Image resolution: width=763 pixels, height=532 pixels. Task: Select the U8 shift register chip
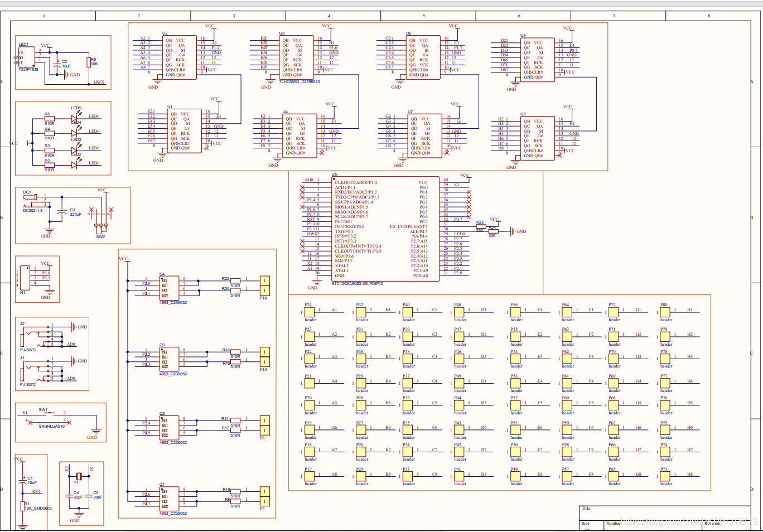(538, 138)
